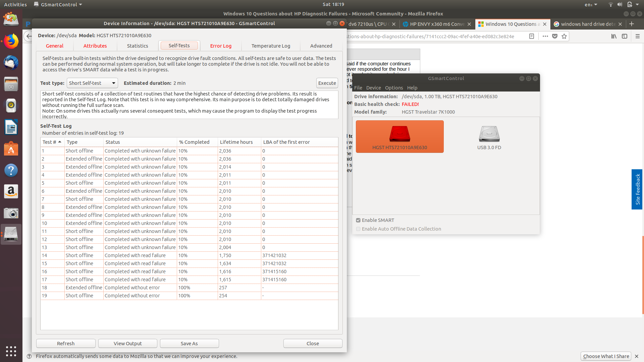Image resolution: width=644 pixels, height=362 pixels.
Task: Open Firefox from the Ubuntu dock
Action: tap(11, 41)
